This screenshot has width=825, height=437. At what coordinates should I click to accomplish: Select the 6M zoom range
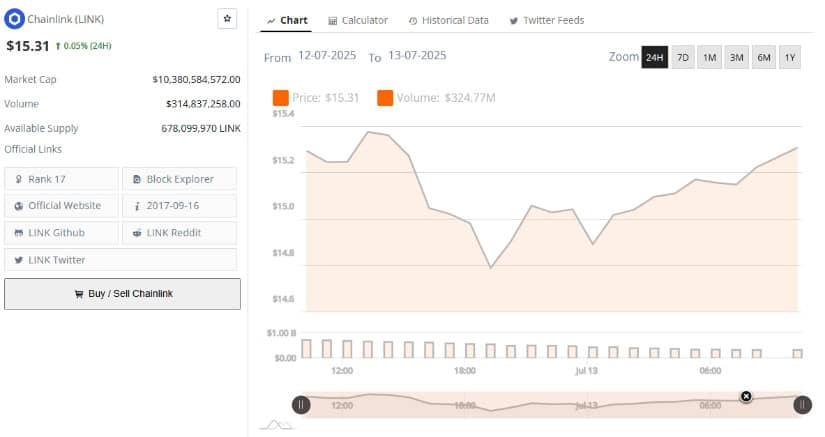[764, 57]
